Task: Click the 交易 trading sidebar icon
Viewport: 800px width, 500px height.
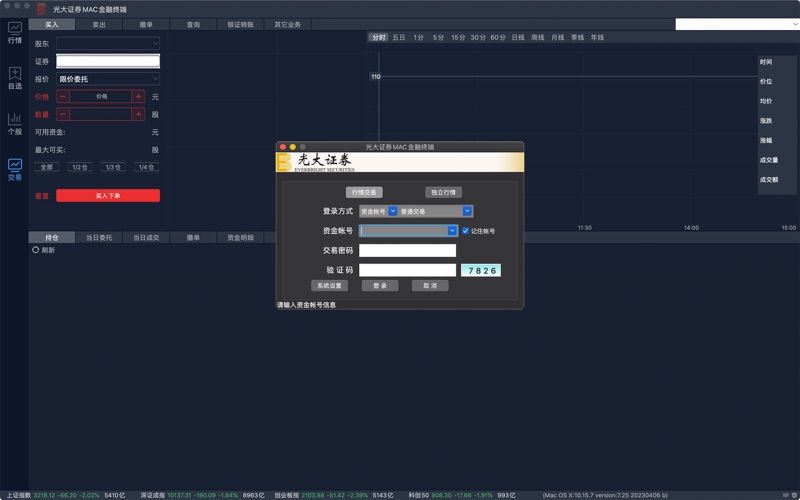Action: click(x=14, y=169)
